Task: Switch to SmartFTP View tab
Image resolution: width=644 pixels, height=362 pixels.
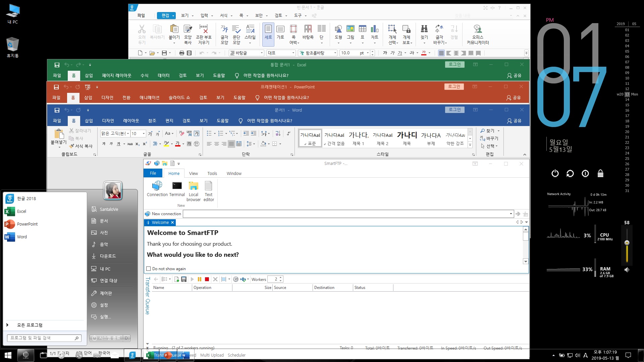Action: click(194, 173)
